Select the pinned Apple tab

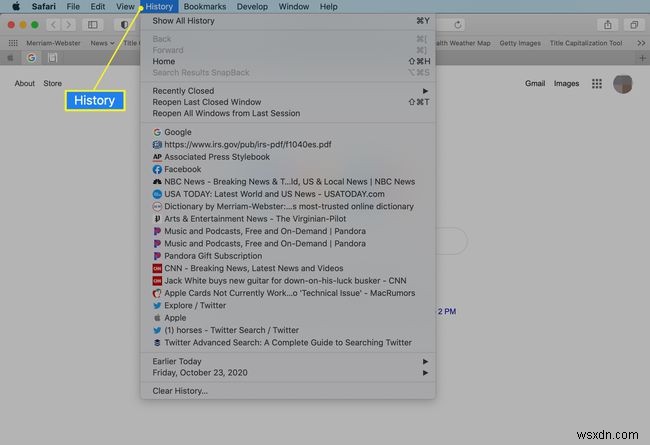(x=10, y=58)
